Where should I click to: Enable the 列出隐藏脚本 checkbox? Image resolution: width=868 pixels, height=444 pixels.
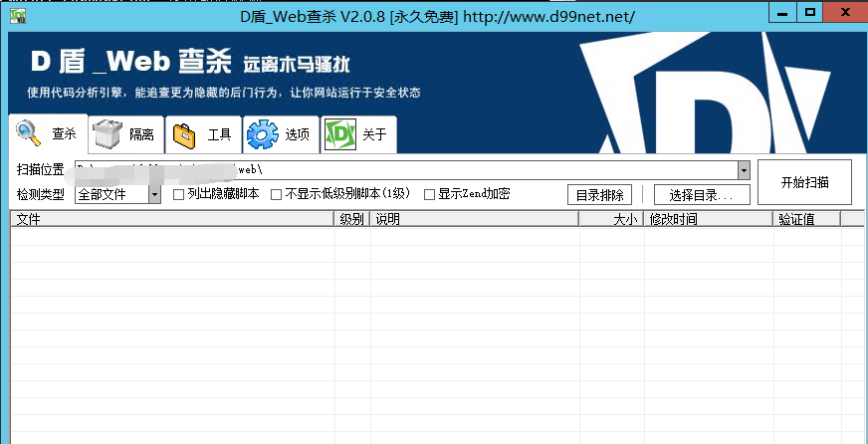pyautogui.click(x=179, y=195)
